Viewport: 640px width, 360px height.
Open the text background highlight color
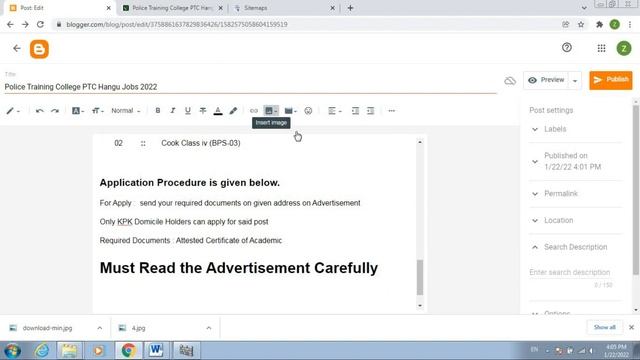(233, 111)
